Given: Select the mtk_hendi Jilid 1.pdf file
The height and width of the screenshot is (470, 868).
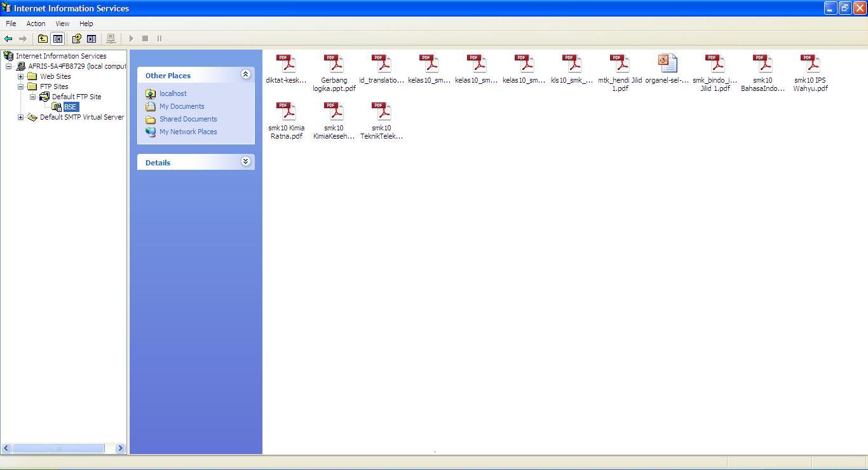Looking at the screenshot, I should (x=620, y=73).
